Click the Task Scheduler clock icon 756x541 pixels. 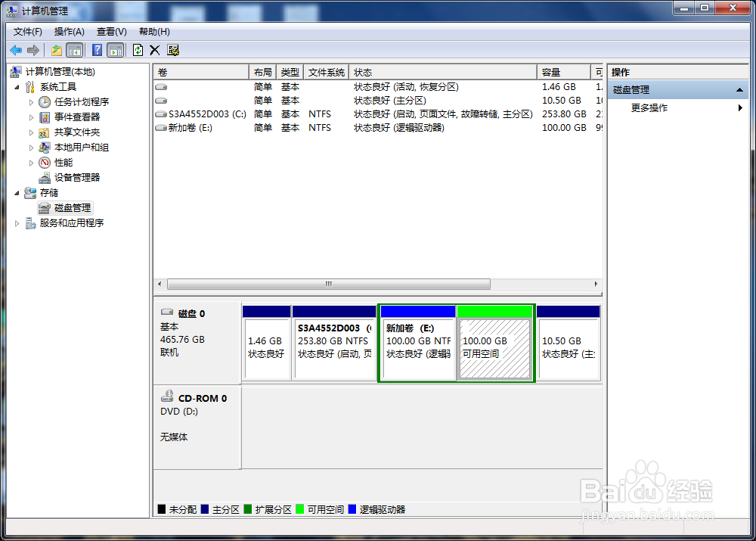click(45, 102)
